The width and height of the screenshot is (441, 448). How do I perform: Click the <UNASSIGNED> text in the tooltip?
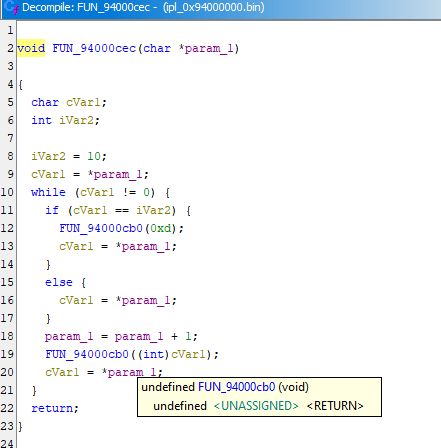(x=256, y=406)
